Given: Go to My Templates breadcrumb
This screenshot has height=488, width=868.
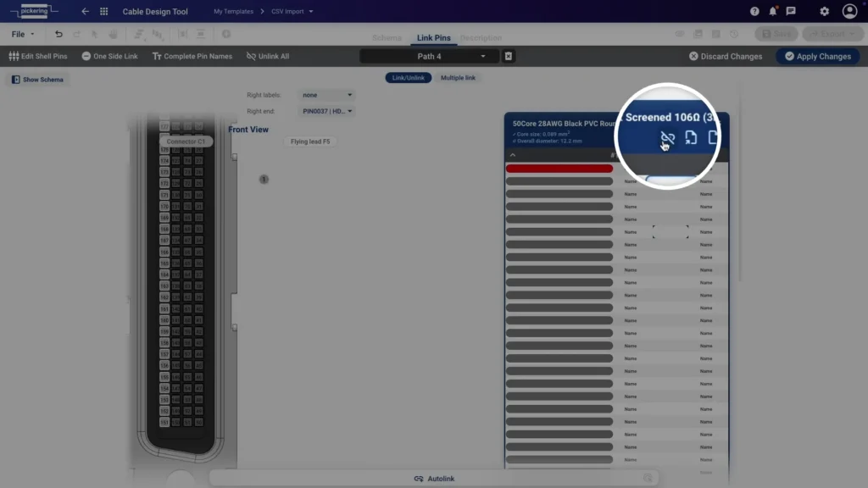Looking at the screenshot, I should [234, 11].
